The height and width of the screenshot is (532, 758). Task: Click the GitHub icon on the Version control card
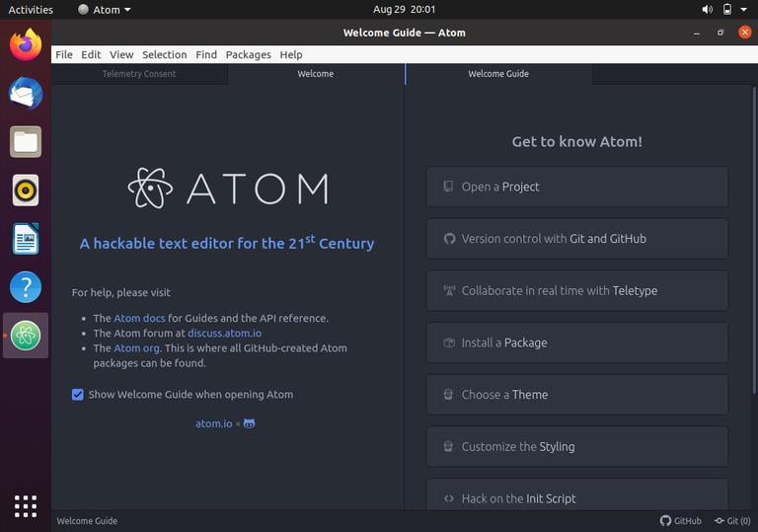[449, 239]
